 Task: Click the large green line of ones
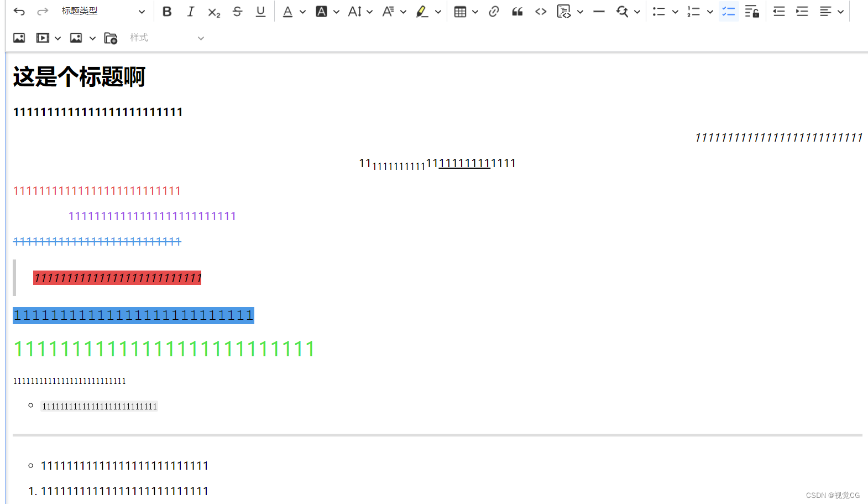pos(164,349)
